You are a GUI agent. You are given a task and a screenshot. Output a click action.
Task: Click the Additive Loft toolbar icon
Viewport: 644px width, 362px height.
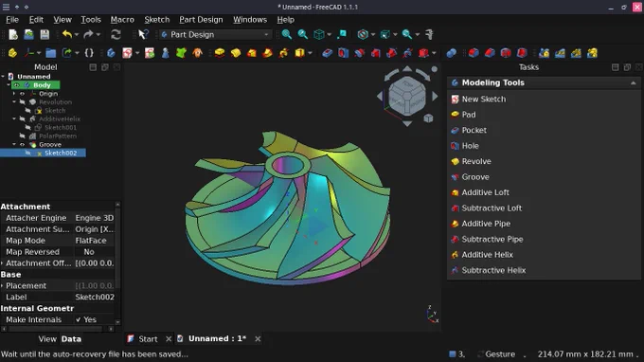(252, 53)
